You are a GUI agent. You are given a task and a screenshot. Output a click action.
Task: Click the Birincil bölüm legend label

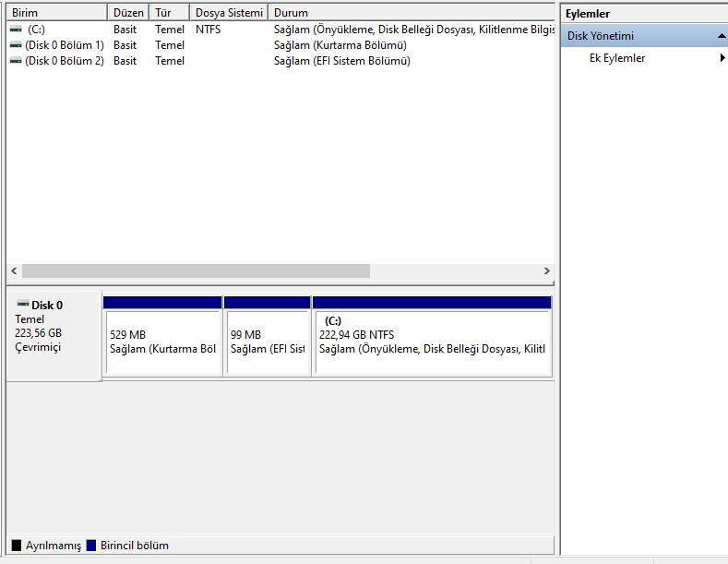click(135, 546)
